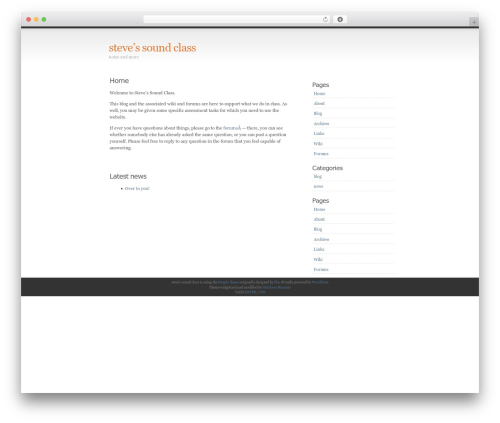
Task: Click the "Home" page heading
Action: coord(119,81)
